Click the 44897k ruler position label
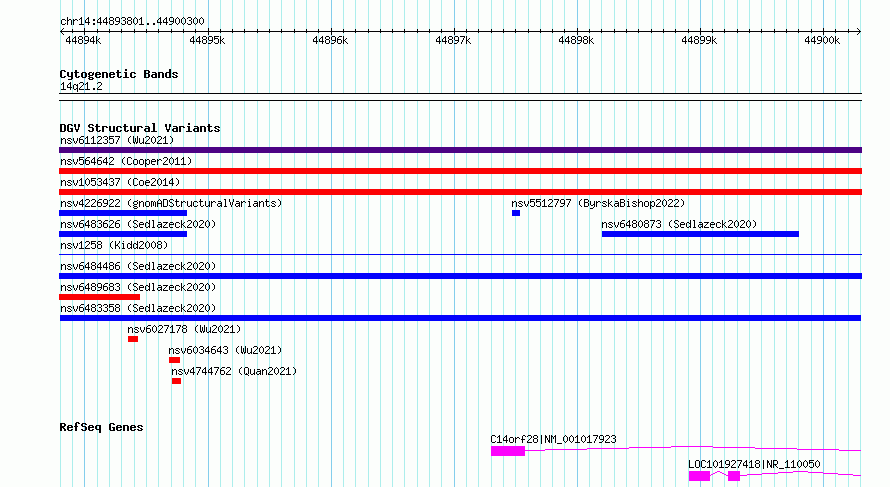 pos(453,40)
